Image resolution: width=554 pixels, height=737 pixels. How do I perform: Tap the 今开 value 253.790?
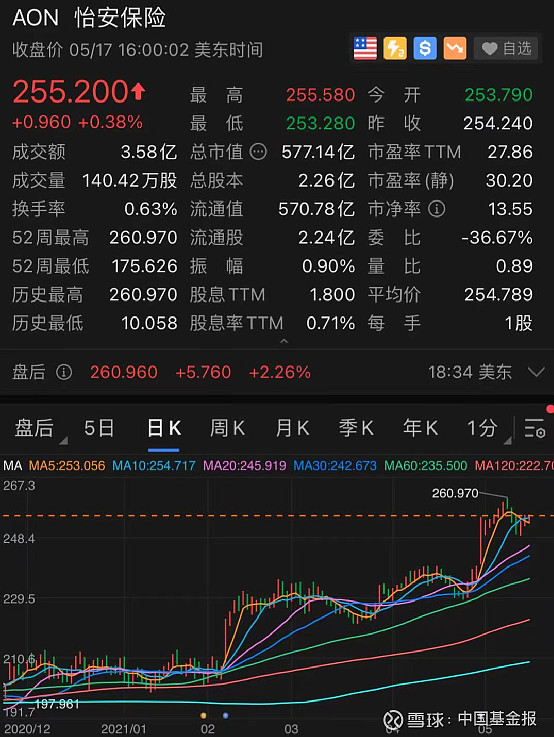(499, 95)
